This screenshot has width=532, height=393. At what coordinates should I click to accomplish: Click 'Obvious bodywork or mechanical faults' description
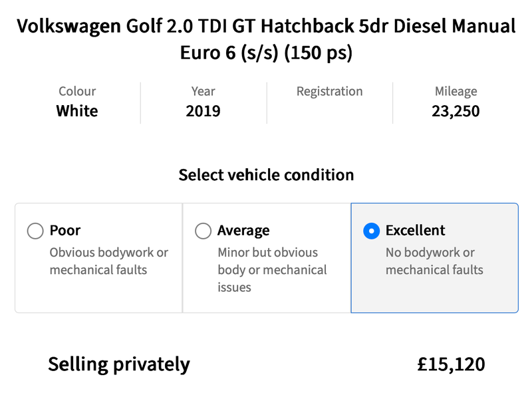click(x=109, y=261)
